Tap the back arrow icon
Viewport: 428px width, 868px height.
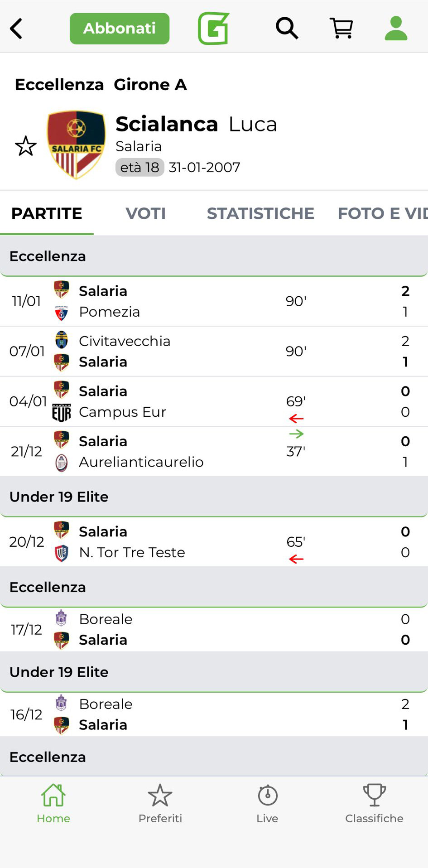(16, 29)
